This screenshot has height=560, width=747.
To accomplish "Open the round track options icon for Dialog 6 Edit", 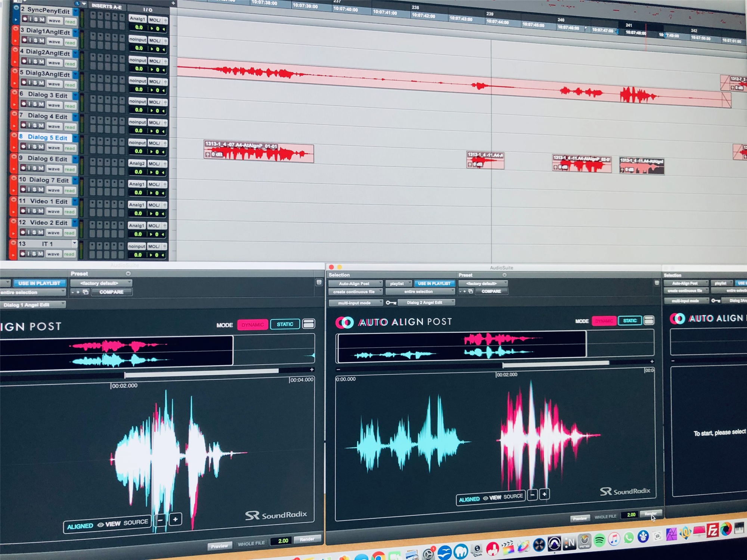I will click(13, 156).
